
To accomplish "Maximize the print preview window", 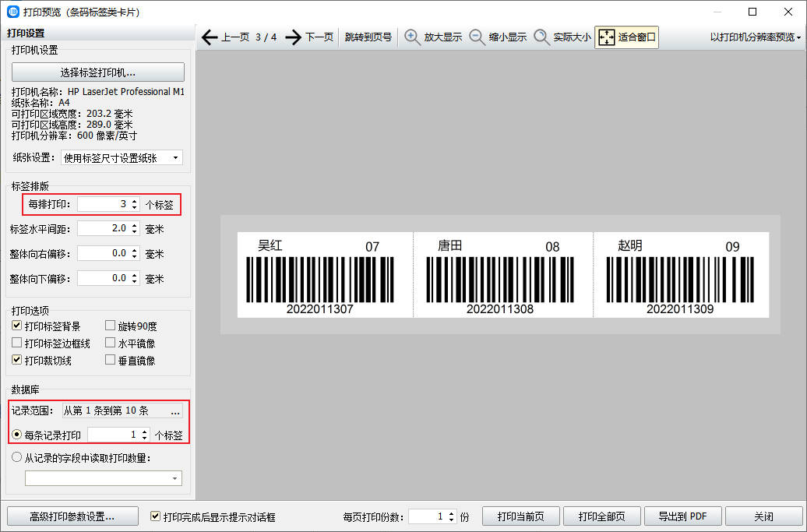I will pyautogui.click(x=752, y=12).
